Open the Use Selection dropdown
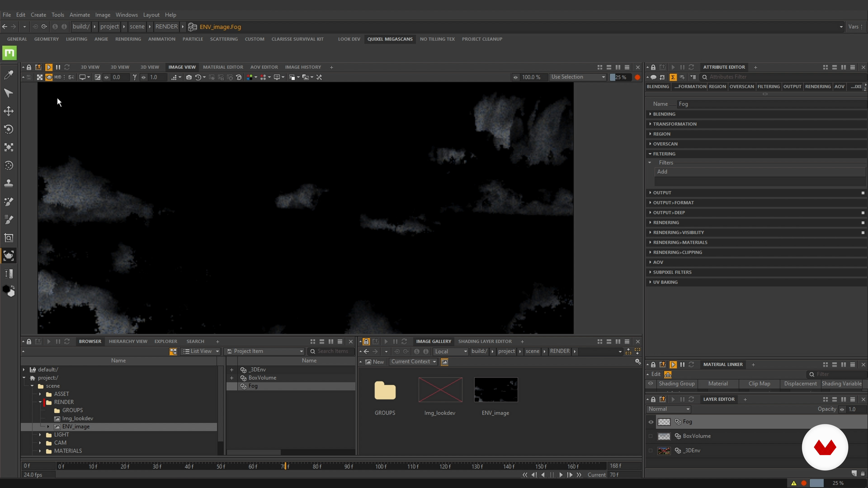Screen dimensions: 868x488 pyautogui.click(x=578, y=77)
